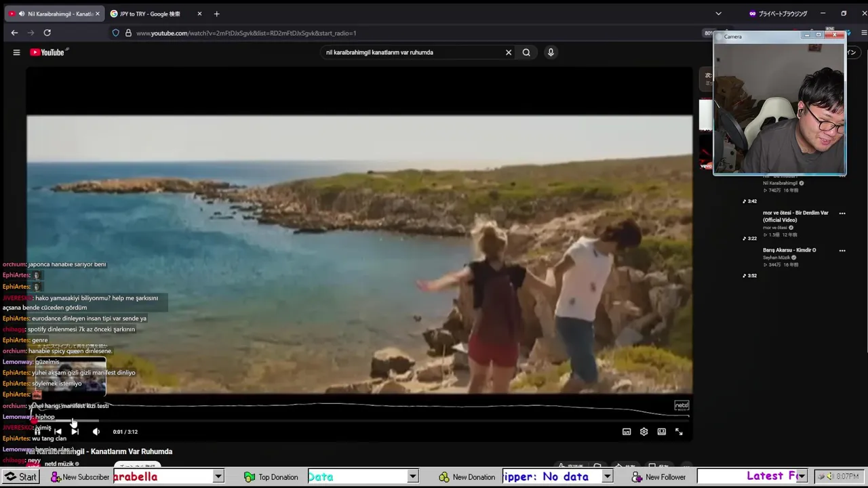Clear the YouTube search box text
The height and width of the screenshot is (488, 868).
(508, 52)
